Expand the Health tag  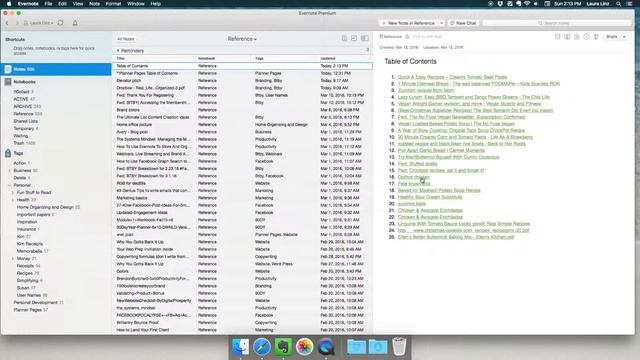(13, 200)
